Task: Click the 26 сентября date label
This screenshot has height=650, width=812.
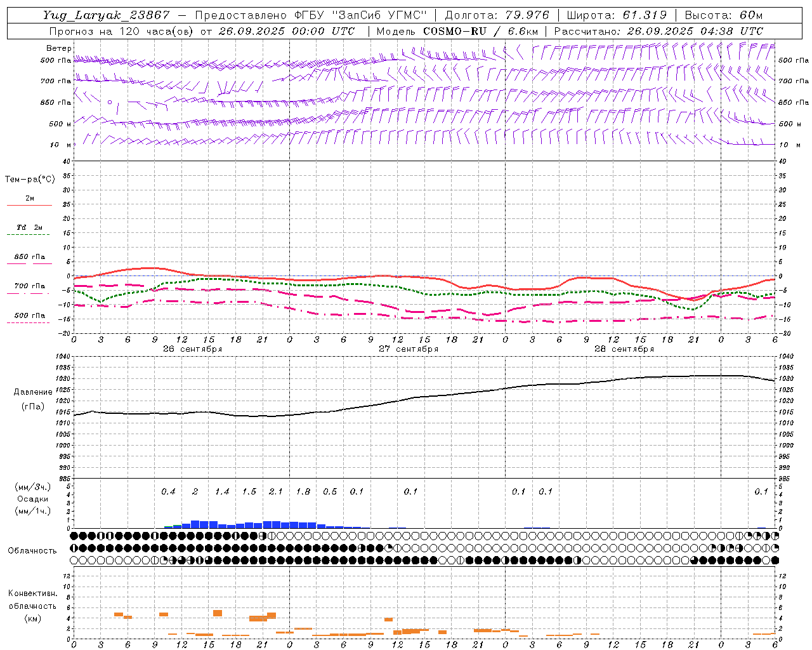Action: (x=192, y=348)
